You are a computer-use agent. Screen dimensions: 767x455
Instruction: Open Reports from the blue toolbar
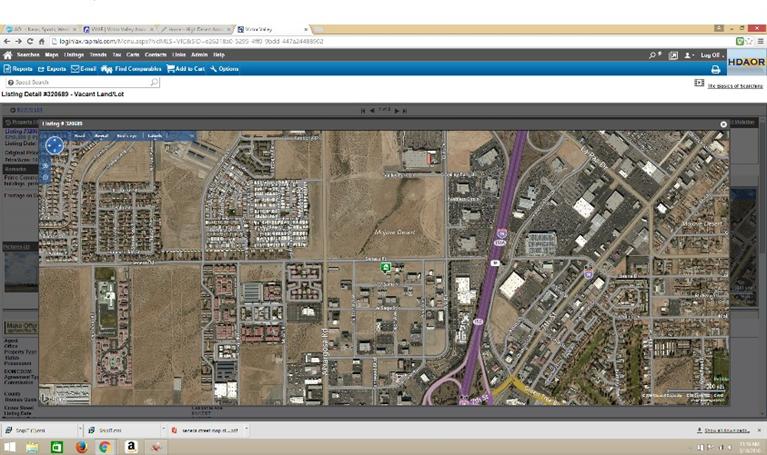18,69
